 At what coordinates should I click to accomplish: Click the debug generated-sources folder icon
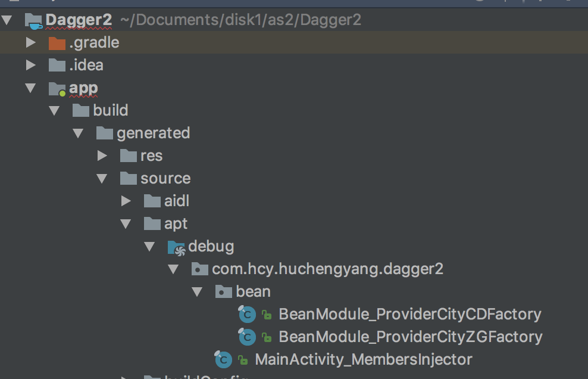tap(176, 247)
